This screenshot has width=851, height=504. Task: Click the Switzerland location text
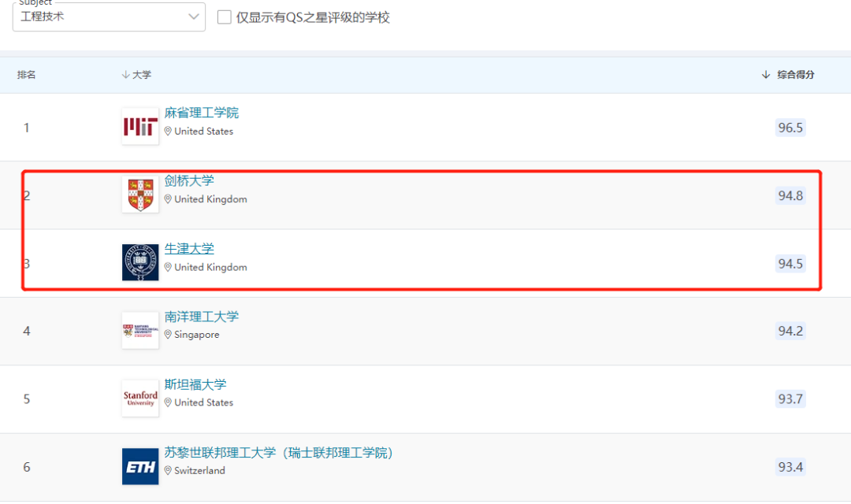199,470
